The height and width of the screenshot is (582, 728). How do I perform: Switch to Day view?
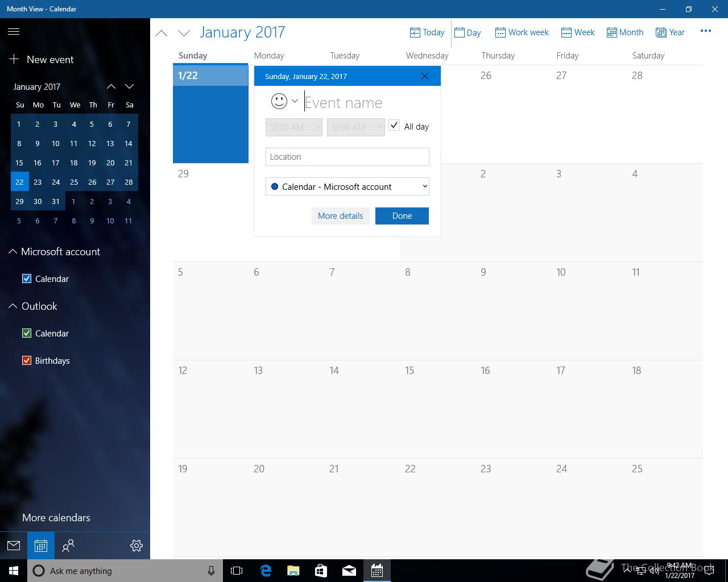pos(468,32)
